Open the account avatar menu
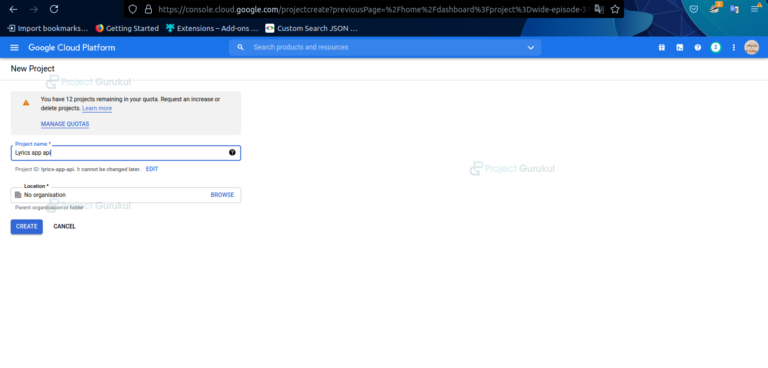768x368 pixels. pos(751,48)
